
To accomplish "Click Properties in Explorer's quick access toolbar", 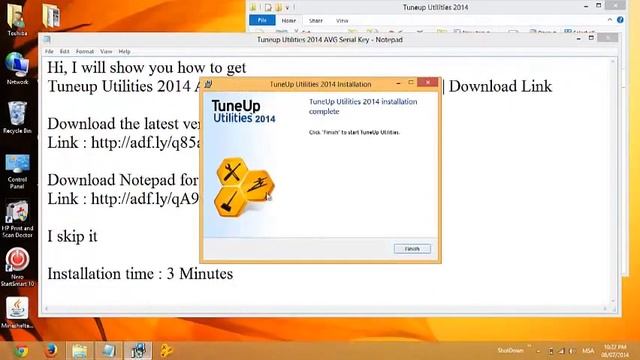I will pos(268,7).
